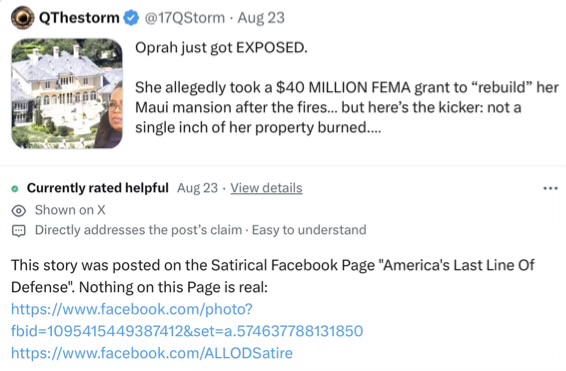The image size is (566, 371).
Task: Click the Easy to understand tag
Action: (309, 230)
